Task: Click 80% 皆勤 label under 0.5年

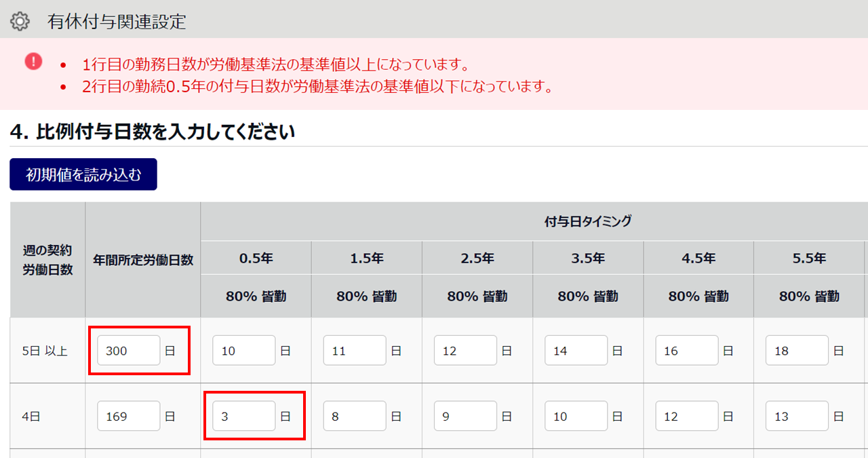Action: pos(256,296)
